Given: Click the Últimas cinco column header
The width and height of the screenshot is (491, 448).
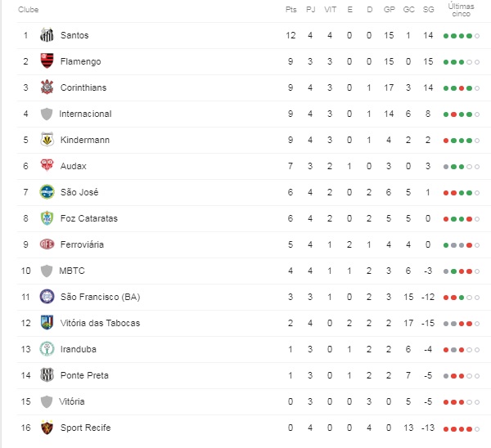Looking at the screenshot, I should (x=461, y=10).
